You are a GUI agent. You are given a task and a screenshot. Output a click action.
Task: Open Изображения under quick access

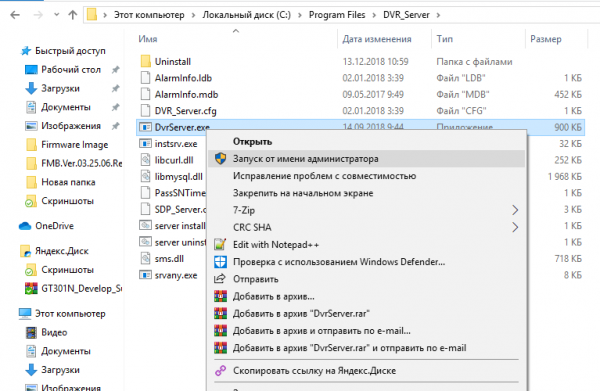pyautogui.click(x=71, y=126)
